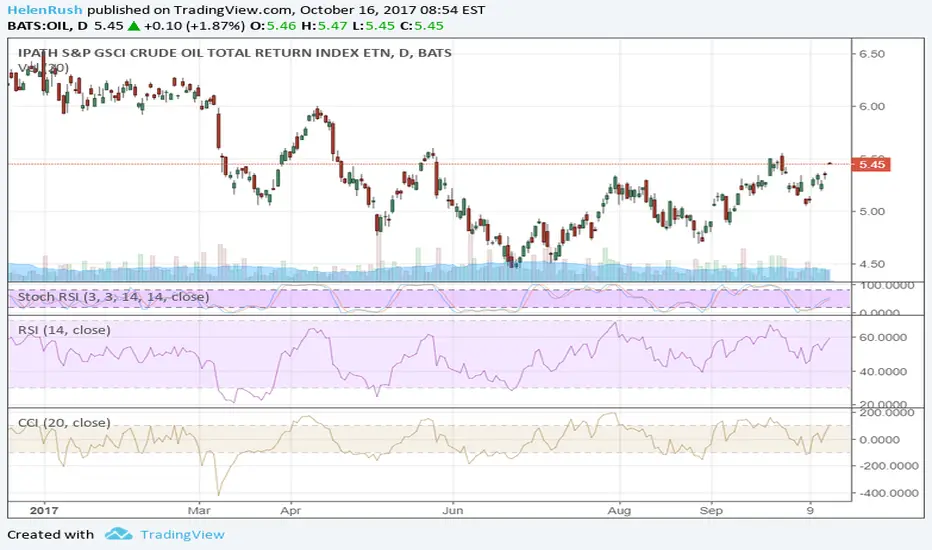Click the 5.00 price axis label
Viewport: 932px width, 550px height.
pos(872,211)
